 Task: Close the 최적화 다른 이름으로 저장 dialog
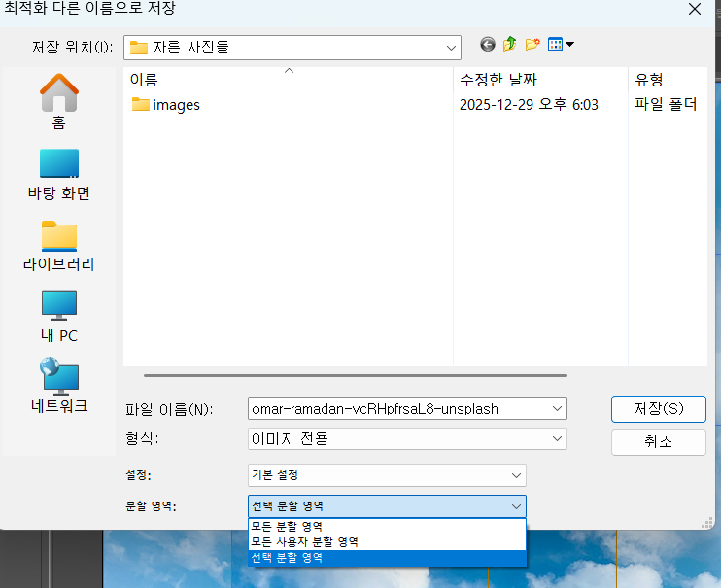click(x=695, y=9)
